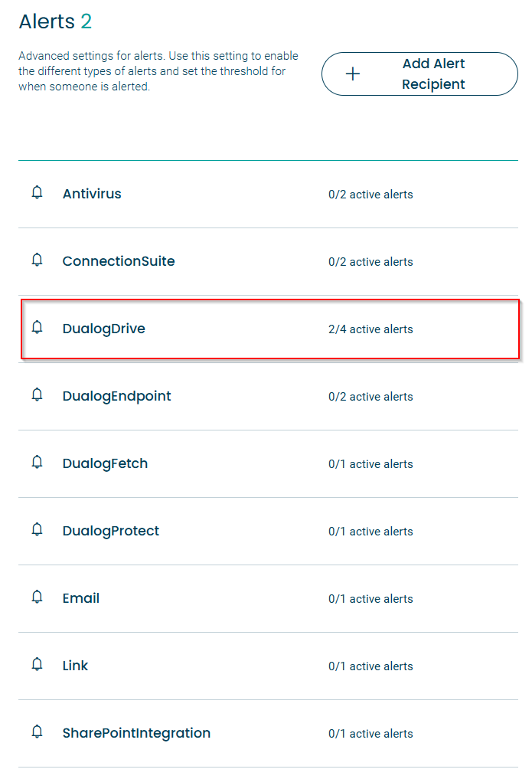
Task: Click the DualogDrive bell icon
Action: [x=38, y=327]
